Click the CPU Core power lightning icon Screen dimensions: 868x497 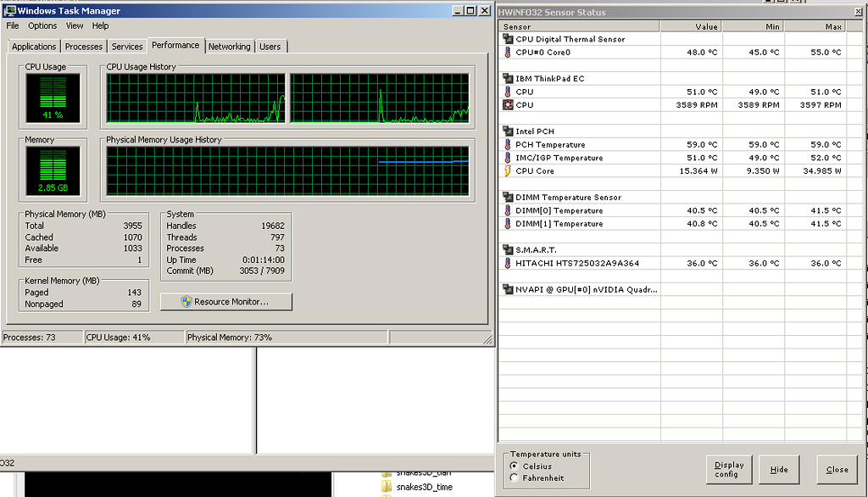508,170
